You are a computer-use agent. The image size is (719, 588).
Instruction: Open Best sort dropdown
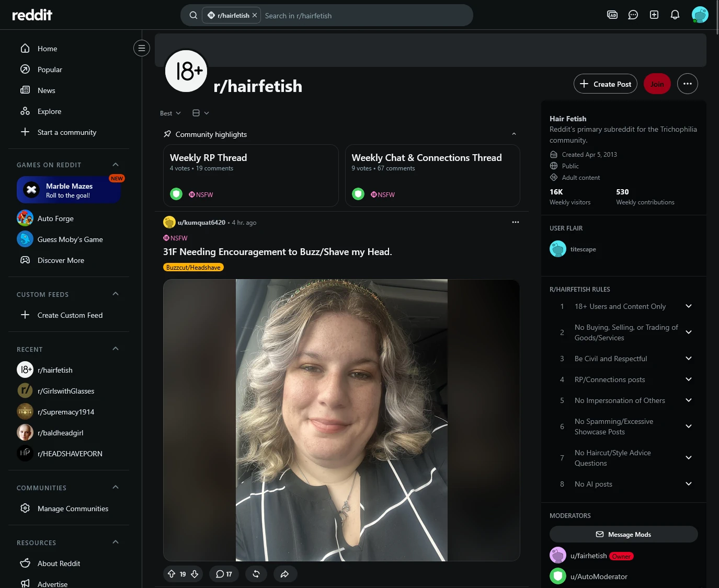[x=170, y=113]
